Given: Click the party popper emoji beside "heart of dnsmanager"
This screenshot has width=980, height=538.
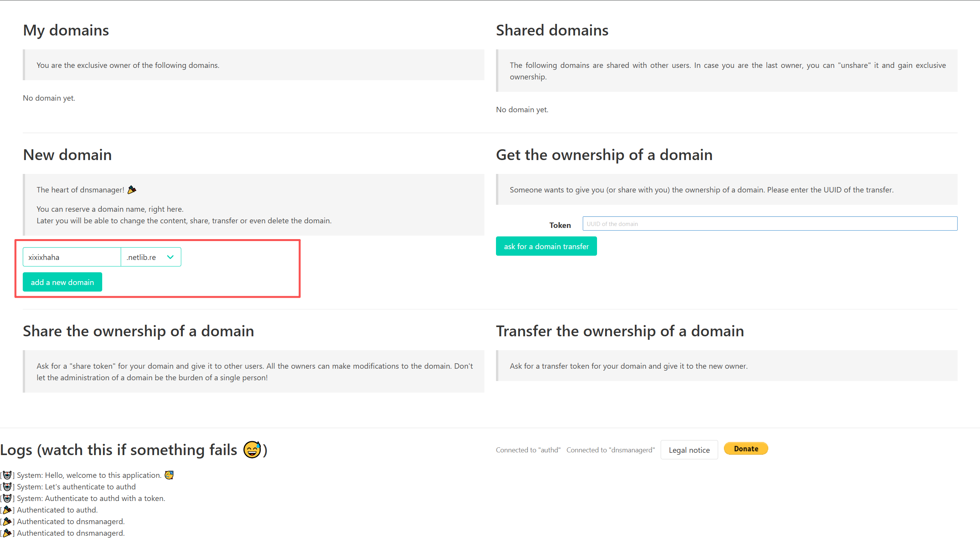Looking at the screenshot, I should click(x=132, y=190).
